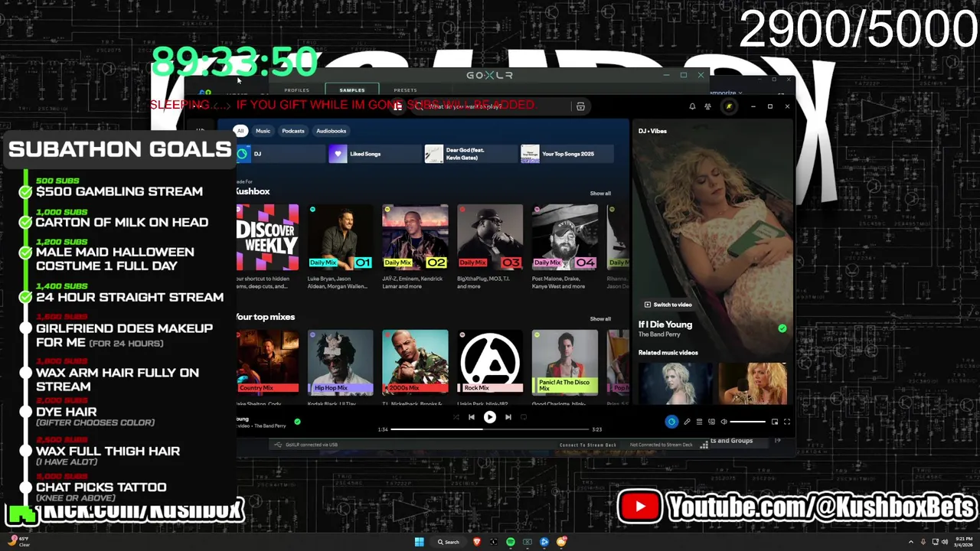
Task: Click Show all for Made For section
Action: tap(600, 194)
